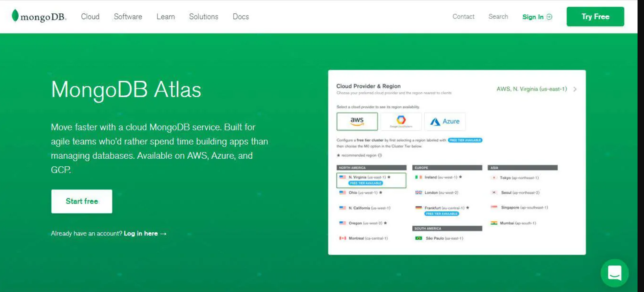Open the chat widget bubble
644x292 pixels.
pos(614,273)
